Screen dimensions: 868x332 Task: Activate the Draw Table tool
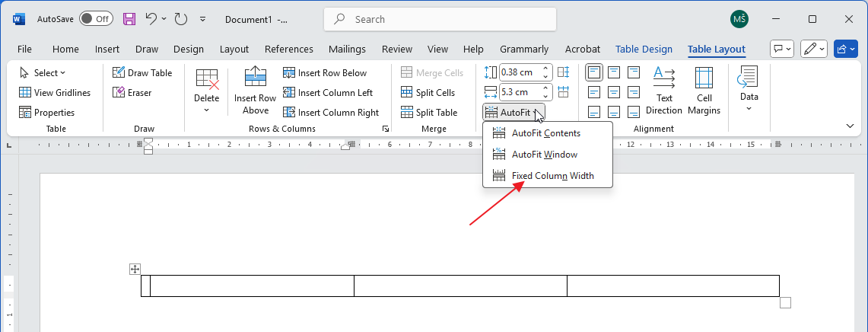point(141,72)
